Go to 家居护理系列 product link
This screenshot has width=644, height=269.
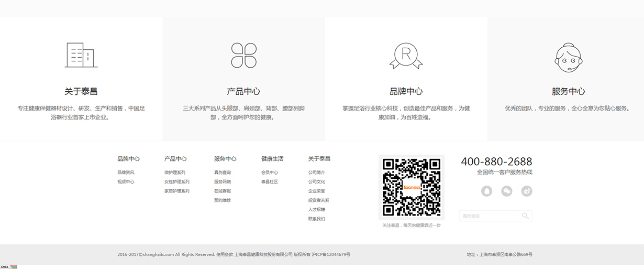tap(177, 191)
